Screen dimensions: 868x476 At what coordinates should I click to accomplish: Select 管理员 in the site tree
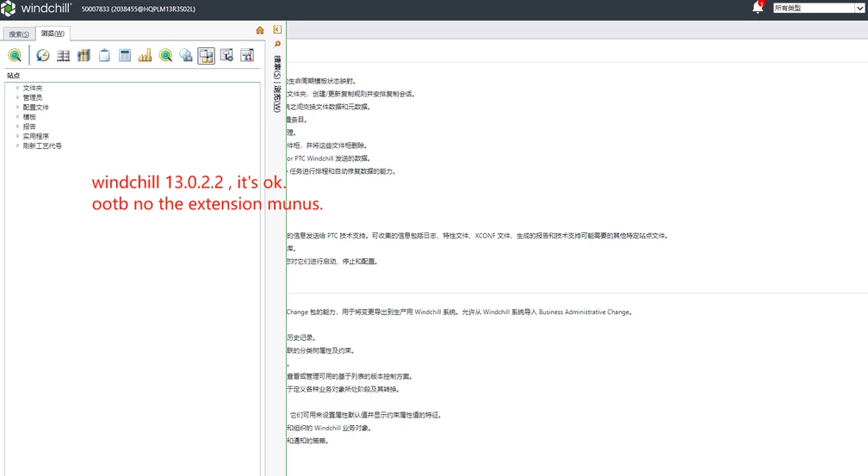[32, 97]
